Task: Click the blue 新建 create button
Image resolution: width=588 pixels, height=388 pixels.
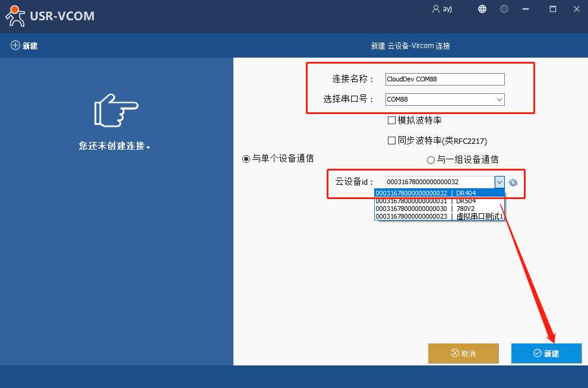Action: point(546,353)
